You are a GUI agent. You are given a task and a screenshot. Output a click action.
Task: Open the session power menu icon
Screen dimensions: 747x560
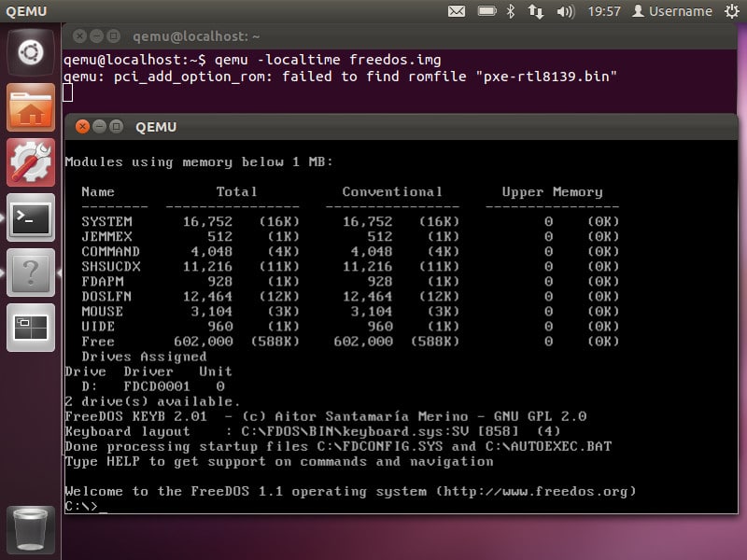730,11
